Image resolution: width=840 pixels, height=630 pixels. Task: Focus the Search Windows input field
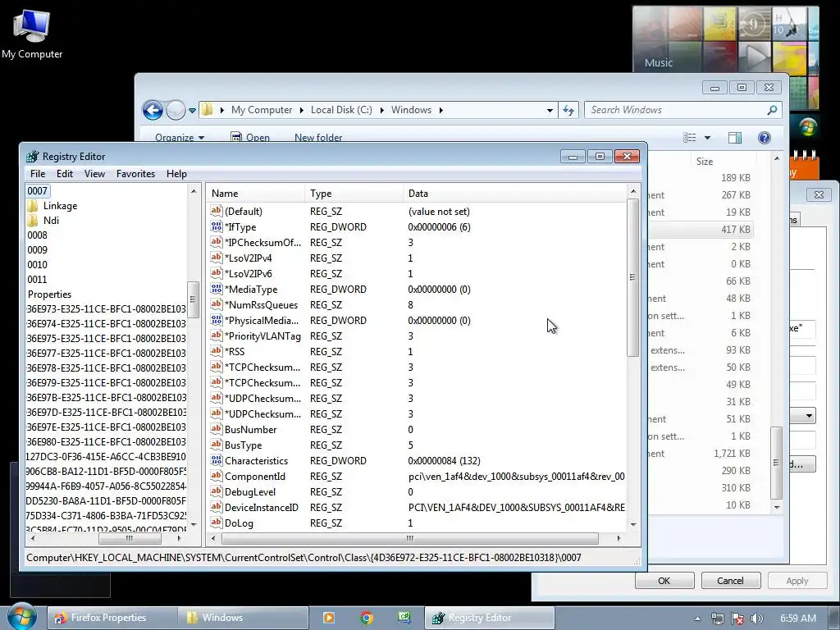677,110
